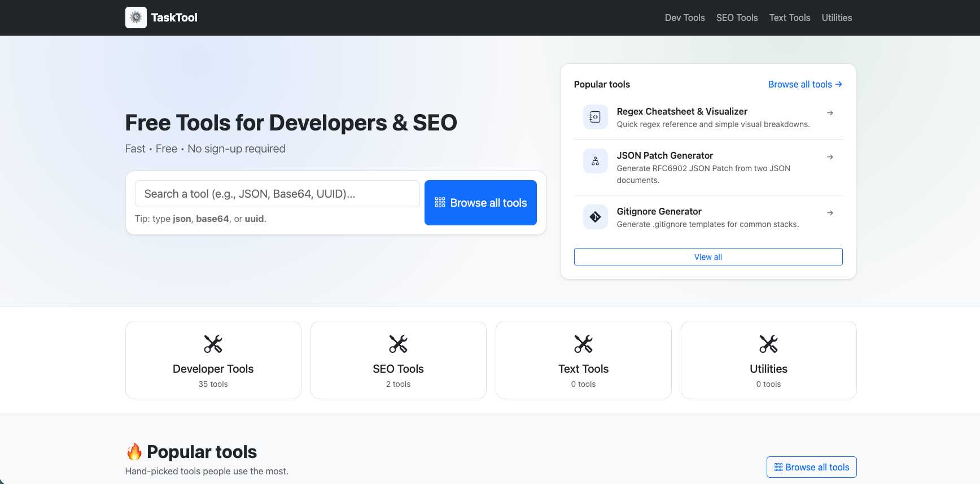Click Utilities card wrench icon
The image size is (980, 484).
(x=768, y=344)
